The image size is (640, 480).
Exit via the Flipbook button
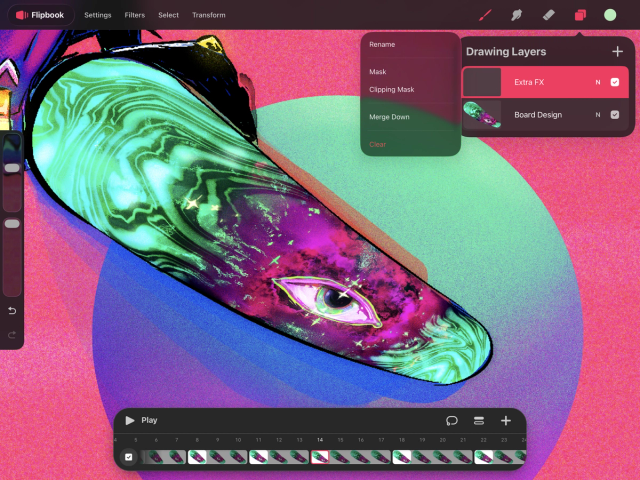click(41, 15)
